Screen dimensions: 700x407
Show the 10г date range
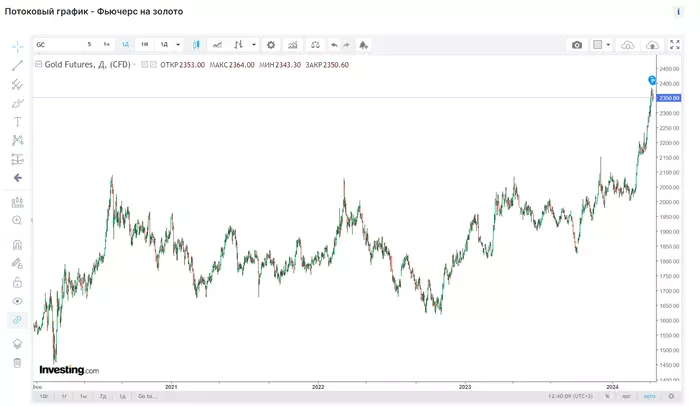pyautogui.click(x=44, y=396)
